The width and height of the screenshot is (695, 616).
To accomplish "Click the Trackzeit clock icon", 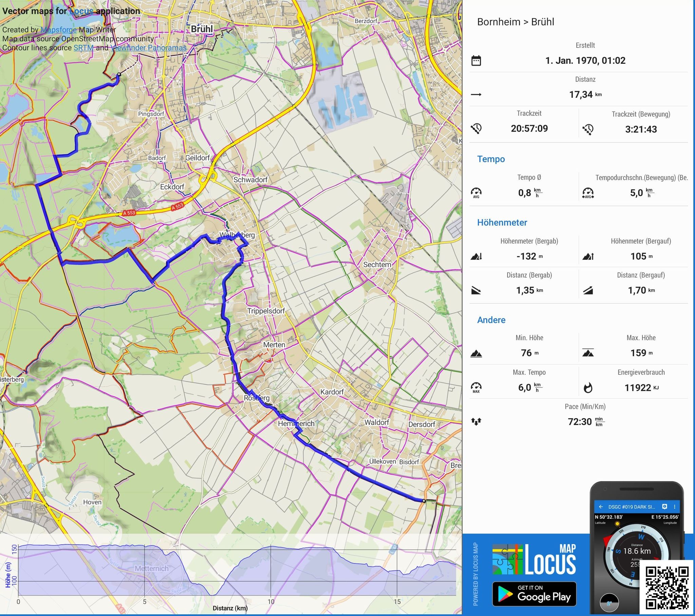I will (476, 128).
